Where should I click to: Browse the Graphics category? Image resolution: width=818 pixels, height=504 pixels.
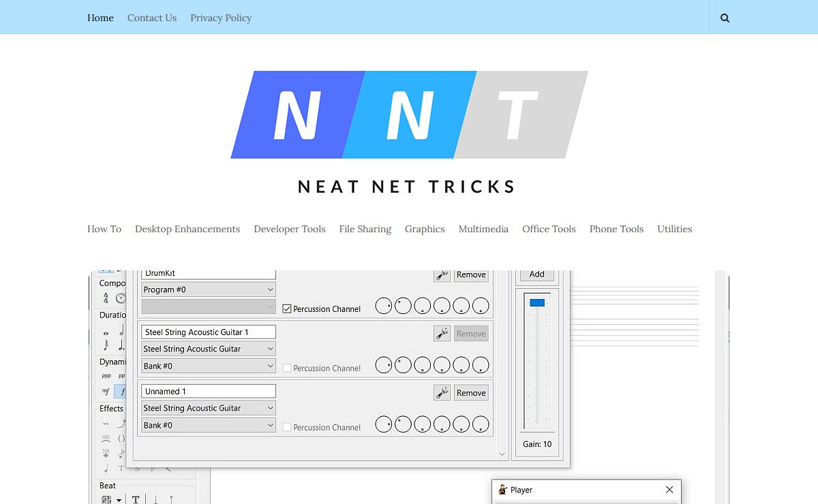click(425, 229)
